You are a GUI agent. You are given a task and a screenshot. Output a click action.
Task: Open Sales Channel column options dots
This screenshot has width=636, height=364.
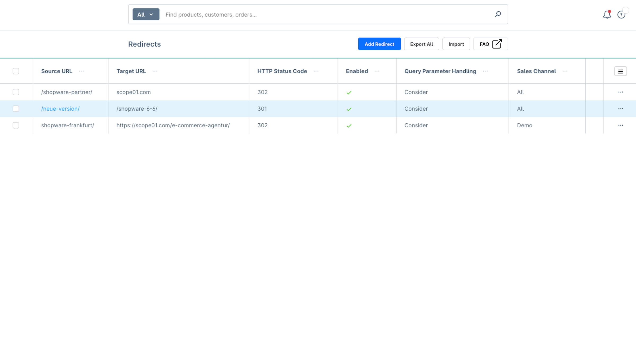(565, 71)
